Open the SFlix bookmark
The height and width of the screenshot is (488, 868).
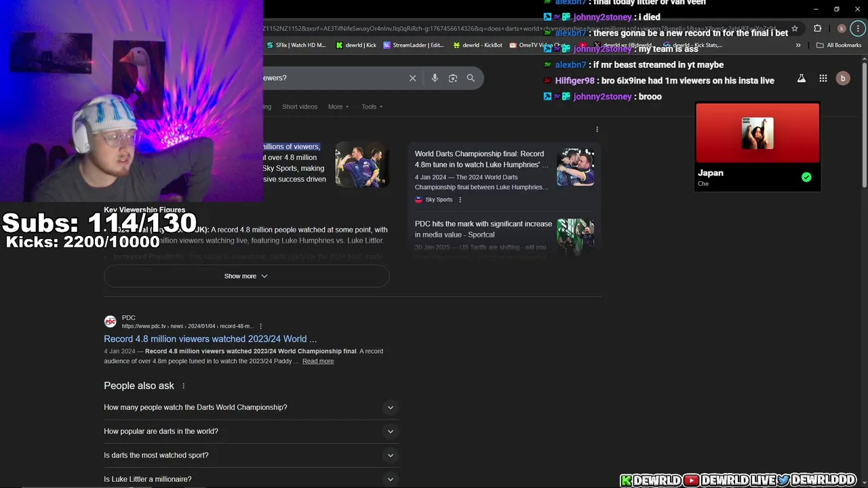pyautogui.click(x=296, y=45)
